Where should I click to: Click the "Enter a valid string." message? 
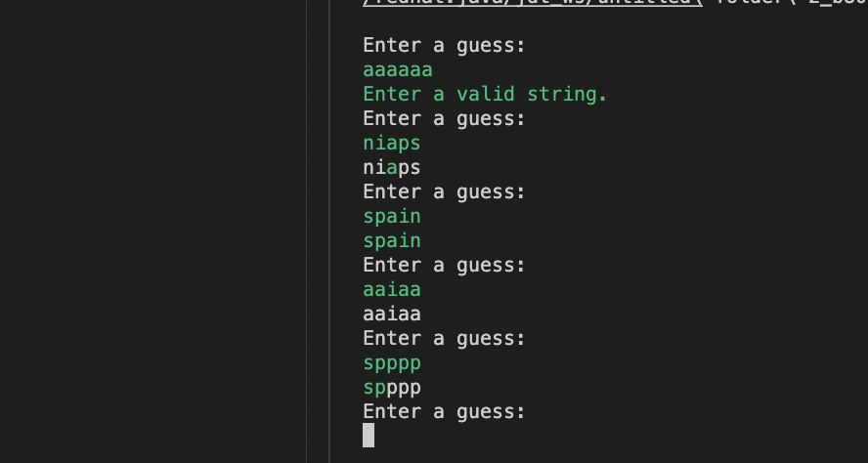485,94
